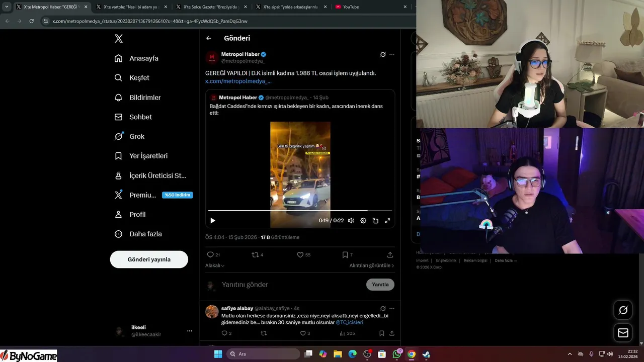Open İçerik Üreticisi Stüdyosu item
This screenshot has width=644, height=362.
(150, 175)
